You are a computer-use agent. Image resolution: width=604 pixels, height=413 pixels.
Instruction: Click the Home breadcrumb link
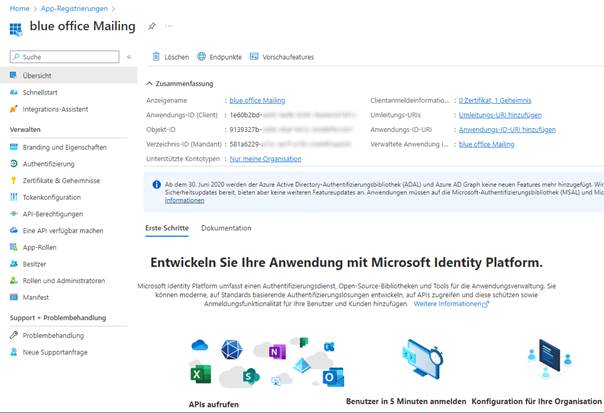pos(19,8)
